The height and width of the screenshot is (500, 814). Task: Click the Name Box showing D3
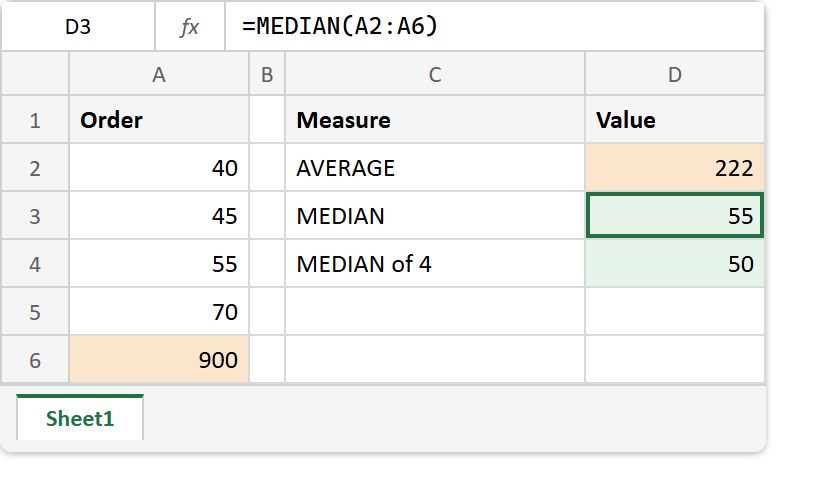(x=78, y=26)
